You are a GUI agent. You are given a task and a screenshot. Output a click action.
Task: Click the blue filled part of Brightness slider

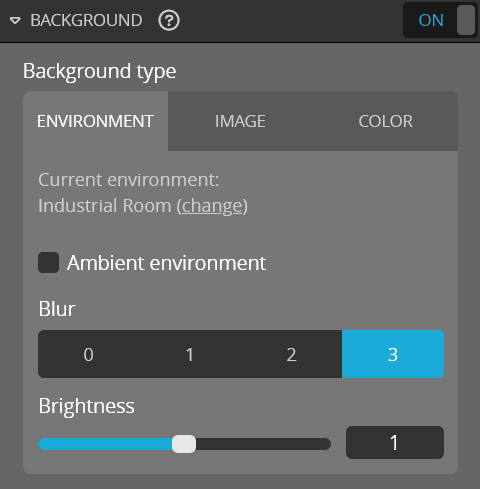pos(105,444)
